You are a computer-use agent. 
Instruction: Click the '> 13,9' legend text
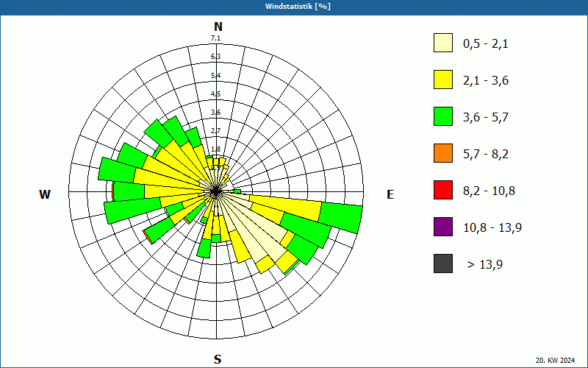[485, 265]
